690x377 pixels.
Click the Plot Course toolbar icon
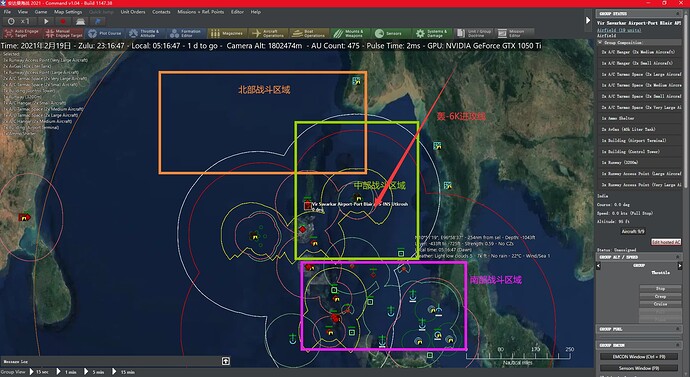pos(104,33)
